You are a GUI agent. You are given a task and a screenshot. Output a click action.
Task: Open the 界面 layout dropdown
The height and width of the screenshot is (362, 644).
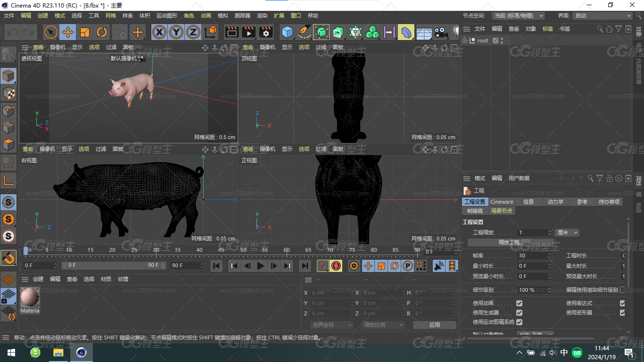(602, 16)
